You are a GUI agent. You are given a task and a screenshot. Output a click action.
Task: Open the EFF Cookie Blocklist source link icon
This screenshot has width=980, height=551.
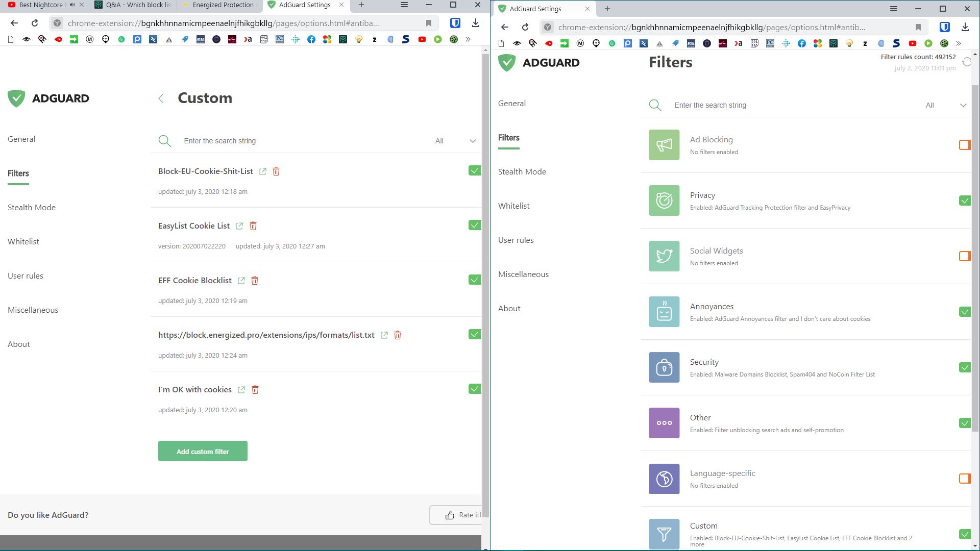pos(241,281)
